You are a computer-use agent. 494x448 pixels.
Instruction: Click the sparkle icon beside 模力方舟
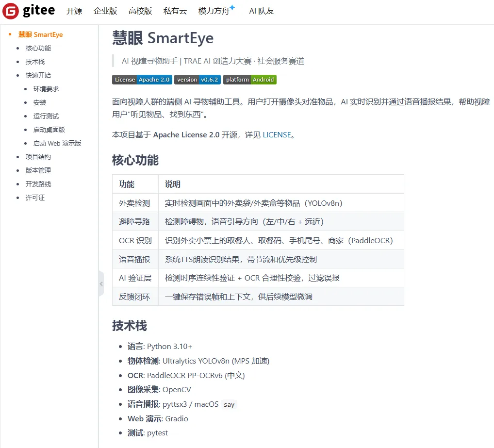pos(232,7)
